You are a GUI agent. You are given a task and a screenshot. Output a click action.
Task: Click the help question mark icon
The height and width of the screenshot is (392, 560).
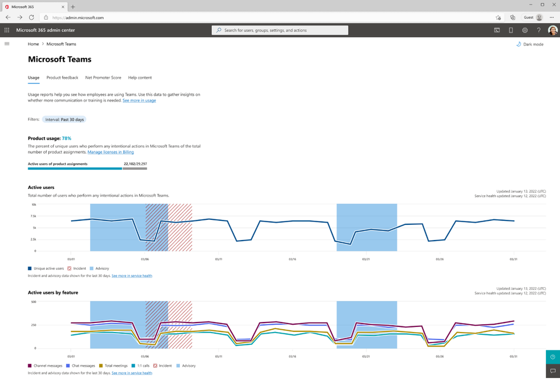pyautogui.click(x=539, y=30)
